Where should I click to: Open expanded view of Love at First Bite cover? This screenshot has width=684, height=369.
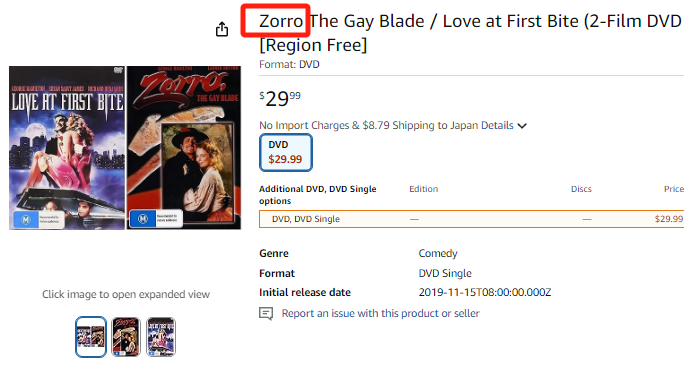[x=67, y=148]
